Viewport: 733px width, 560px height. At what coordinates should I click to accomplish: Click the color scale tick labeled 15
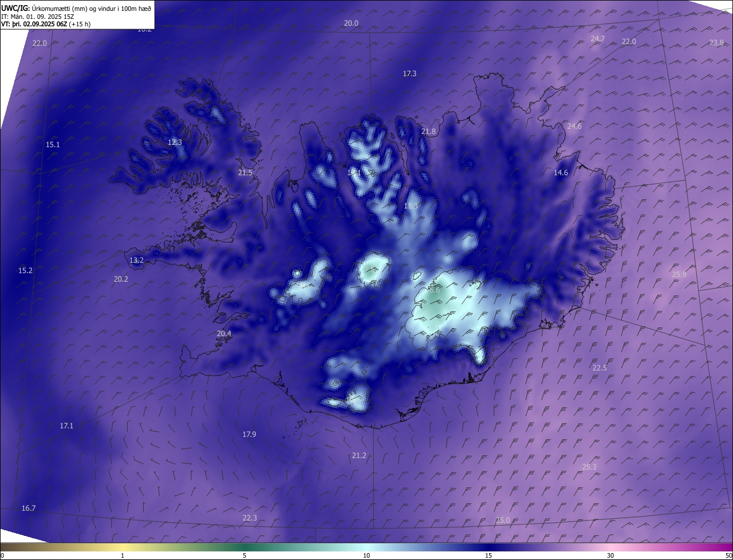click(488, 556)
